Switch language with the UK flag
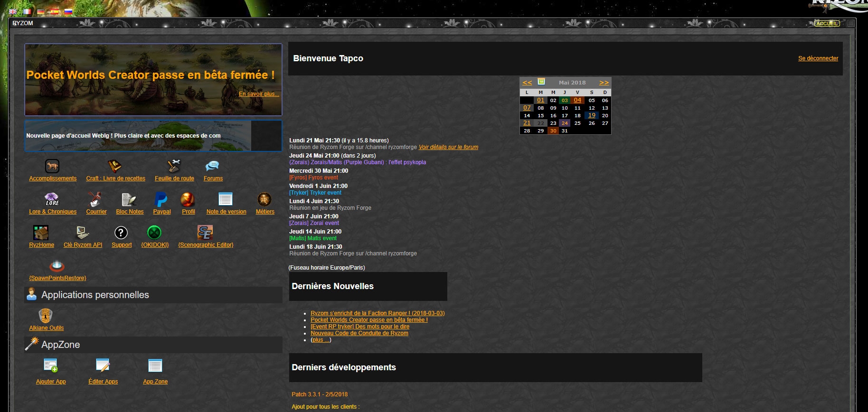The height and width of the screenshot is (412, 868). [x=13, y=11]
